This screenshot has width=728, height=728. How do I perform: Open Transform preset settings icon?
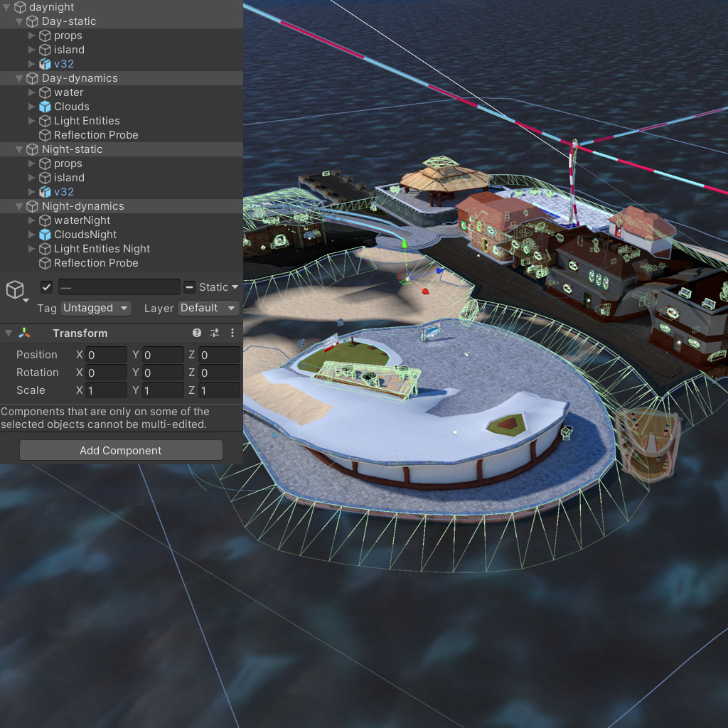click(215, 333)
